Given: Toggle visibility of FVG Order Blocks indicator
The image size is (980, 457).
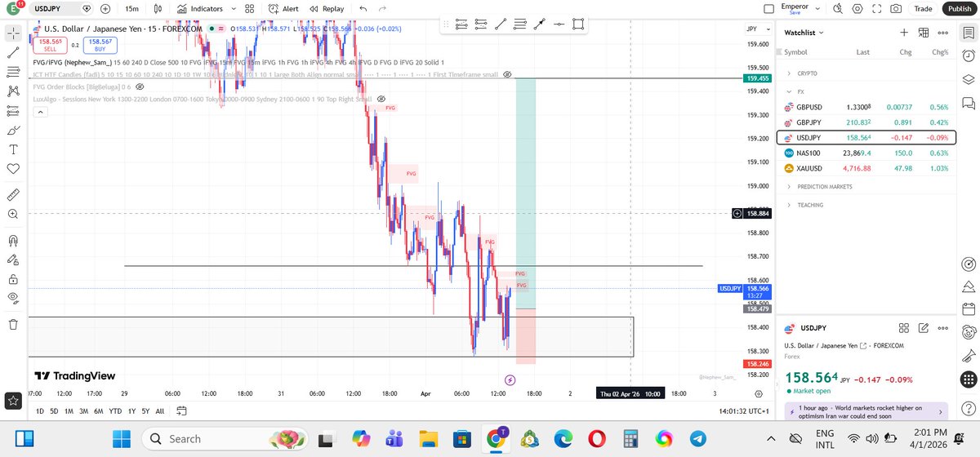Looking at the screenshot, I should point(140,86).
